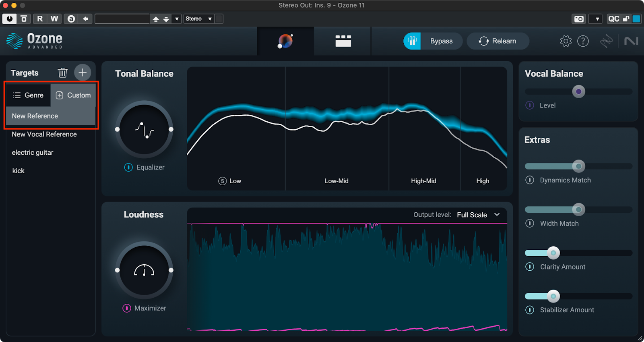Screen dimensions: 644x342
Task: Solo the Low frequency band
Action: 222,181
